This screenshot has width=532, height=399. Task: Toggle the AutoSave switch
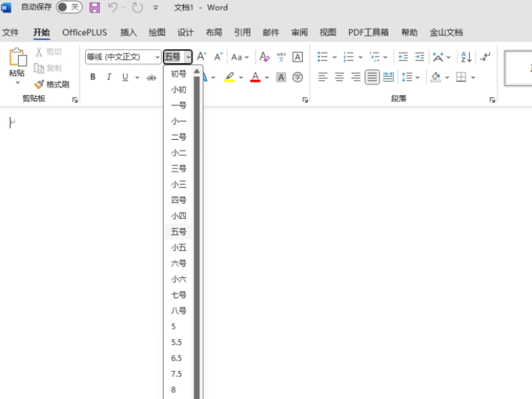[x=69, y=7]
